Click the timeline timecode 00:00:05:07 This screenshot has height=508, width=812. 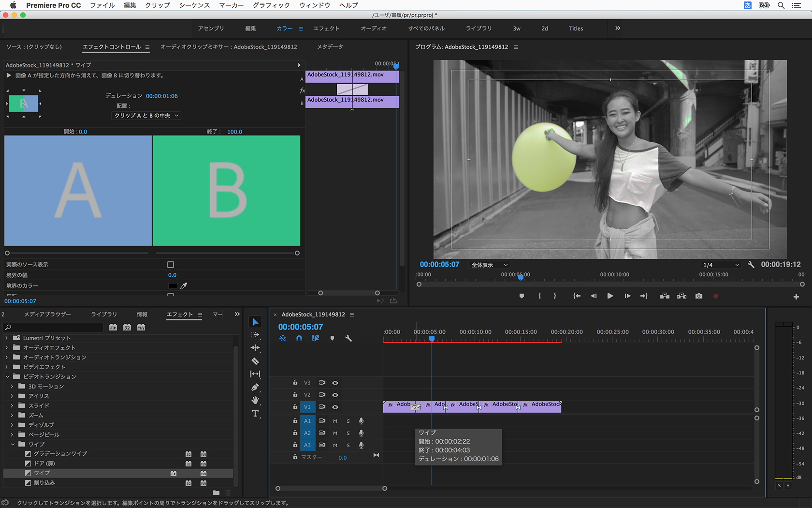coord(301,327)
